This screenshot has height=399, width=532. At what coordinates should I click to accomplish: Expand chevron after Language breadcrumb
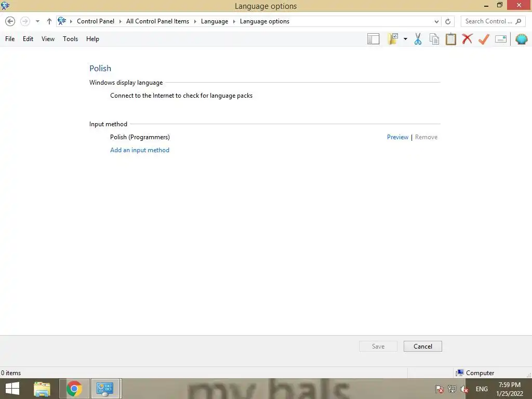pos(234,21)
